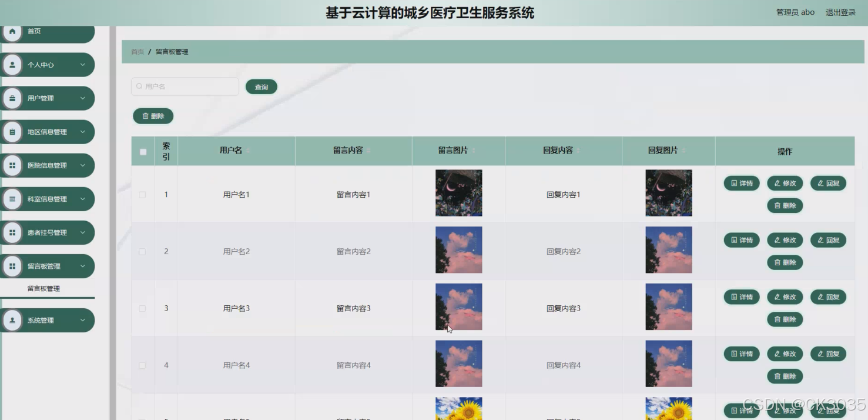Open 详情 for row 用户名3
868x420 pixels.
coord(742,297)
